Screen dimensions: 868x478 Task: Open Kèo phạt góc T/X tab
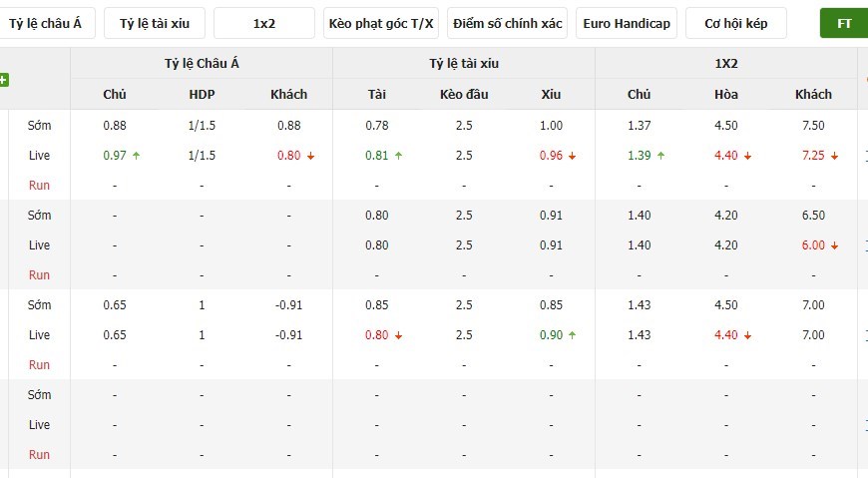point(381,23)
